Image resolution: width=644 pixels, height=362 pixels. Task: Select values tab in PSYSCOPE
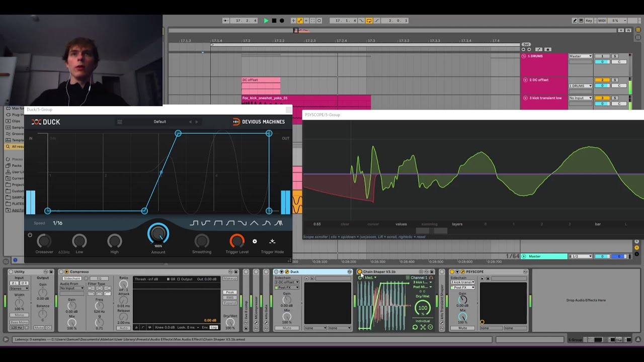coord(401,224)
